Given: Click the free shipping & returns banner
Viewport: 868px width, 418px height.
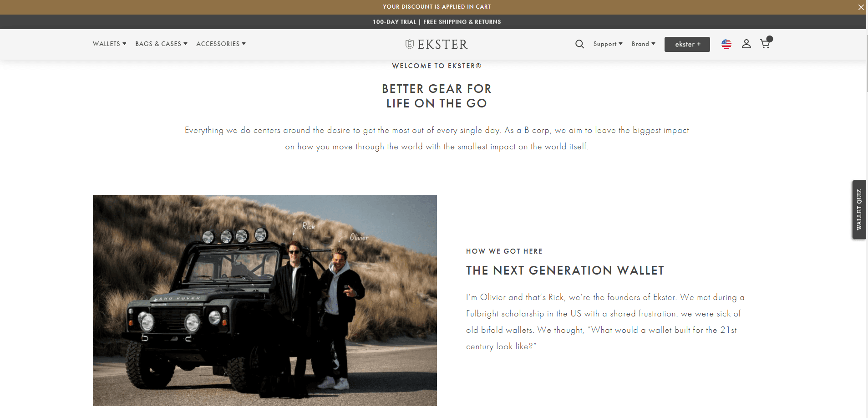Looking at the screenshot, I should 437,22.
